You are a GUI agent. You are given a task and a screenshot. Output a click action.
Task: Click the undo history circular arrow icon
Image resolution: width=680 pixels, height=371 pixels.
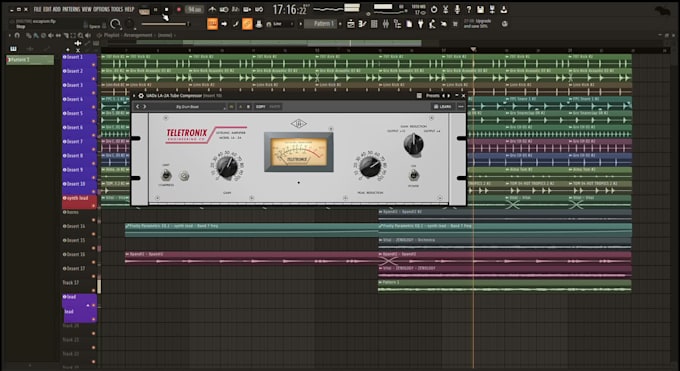[433, 10]
